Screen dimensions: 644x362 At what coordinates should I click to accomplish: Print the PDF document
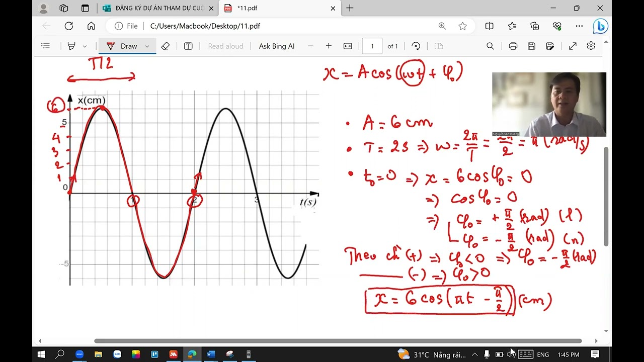[513, 46]
